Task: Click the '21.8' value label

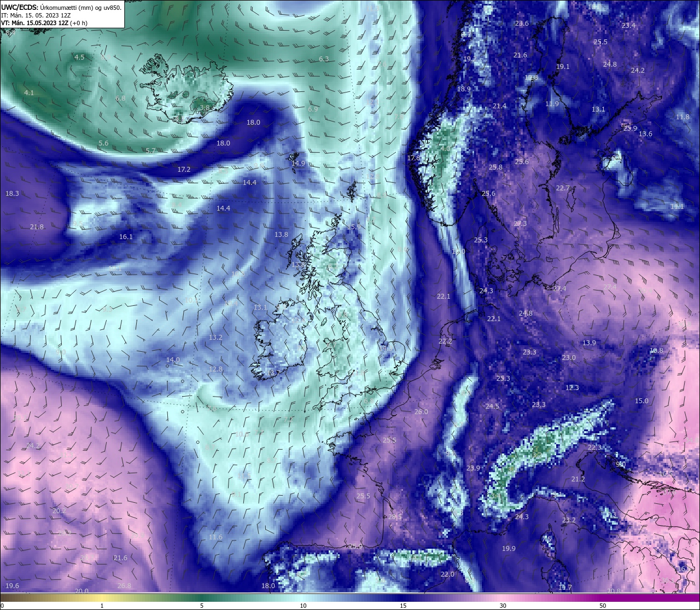Action: (37, 227)
